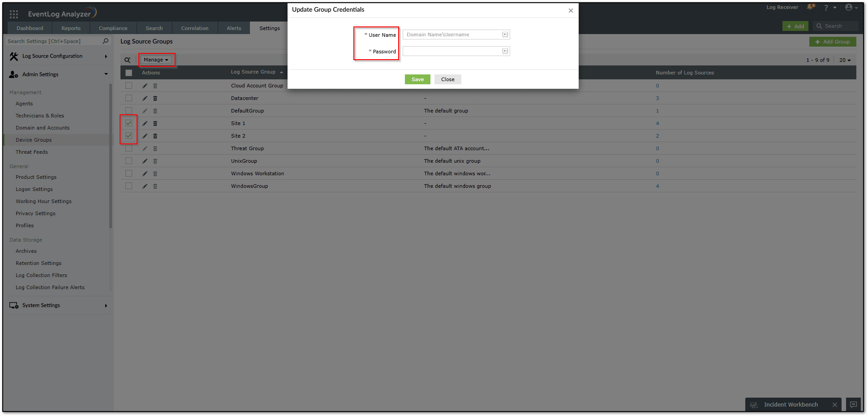Viewport: 868px width, 416px height.
Task: Uncheck the Site 2 checkbox
Action: click(x=129, y=135)
